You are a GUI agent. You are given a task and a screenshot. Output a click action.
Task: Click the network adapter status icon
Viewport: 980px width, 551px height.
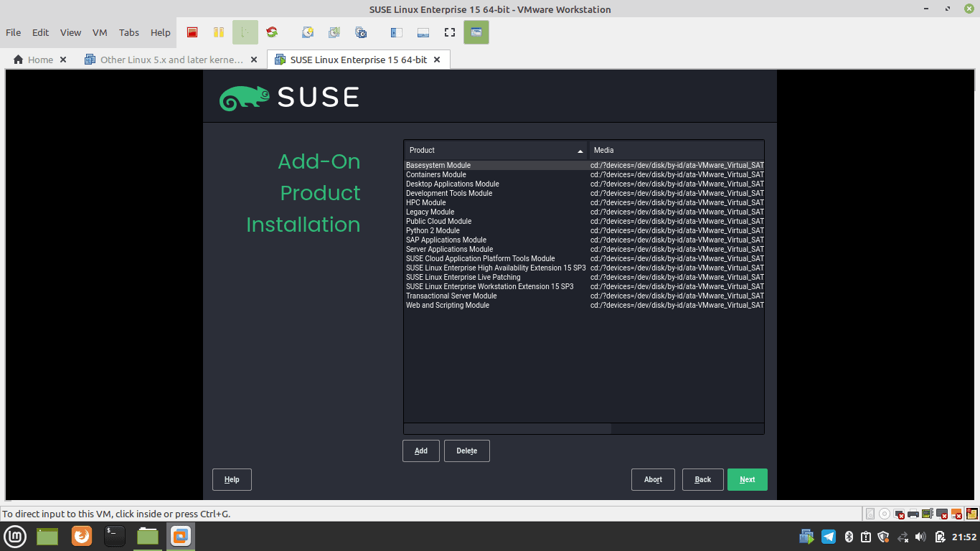pos(899,514)
